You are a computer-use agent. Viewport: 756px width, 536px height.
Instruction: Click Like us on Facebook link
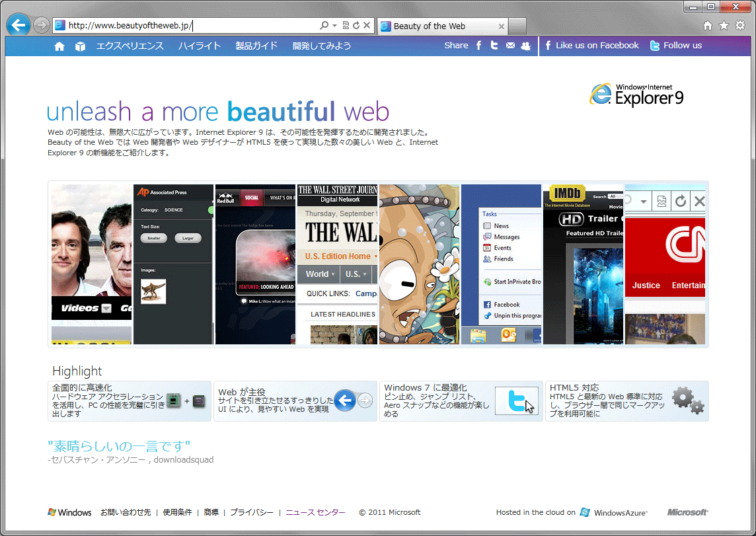pyautogui.click(x=592, y=46)
